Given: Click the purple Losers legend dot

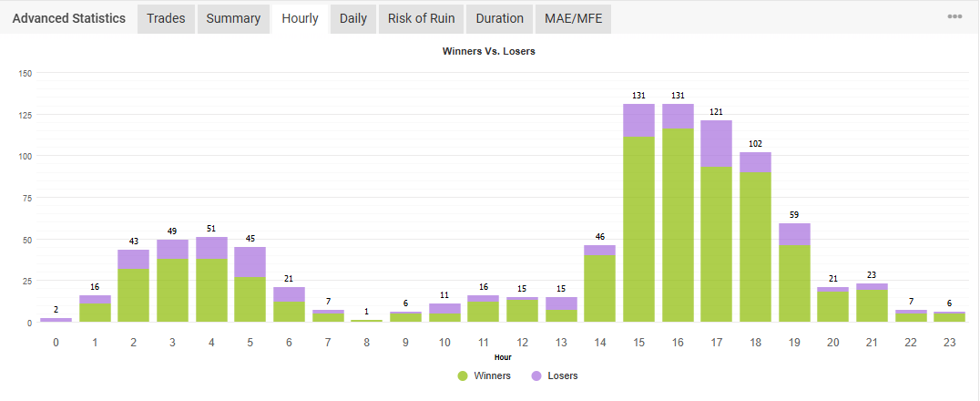Looking at the screenshot, I should tap(536, 376).
